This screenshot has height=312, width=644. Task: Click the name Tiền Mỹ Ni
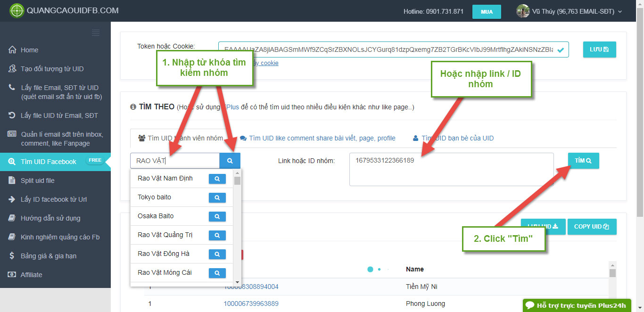click(421, 287)
